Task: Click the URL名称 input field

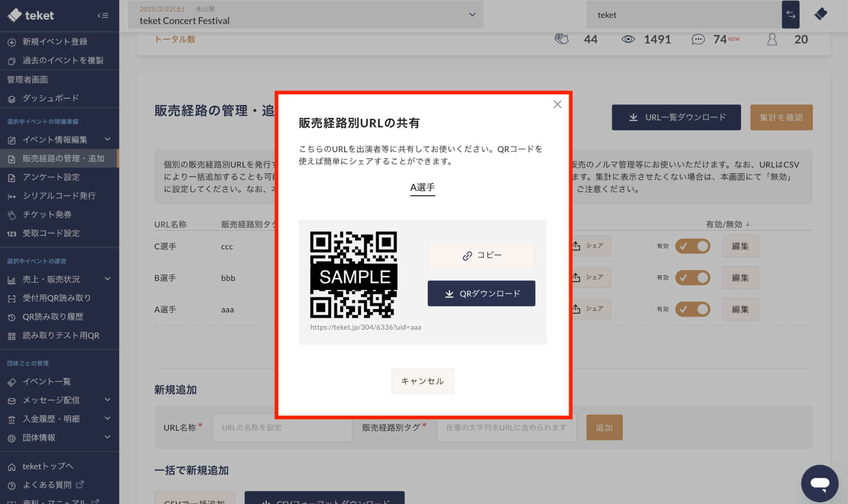Action: (283, 427)
